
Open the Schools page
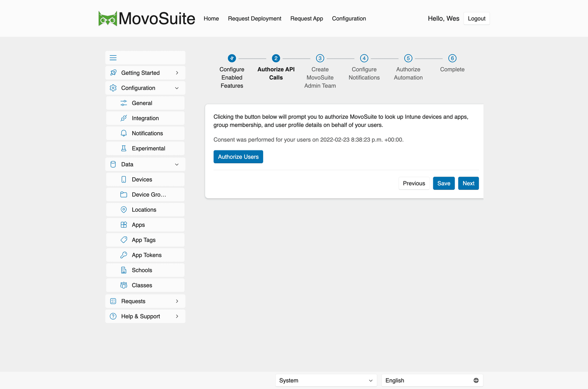pos(146,270)
